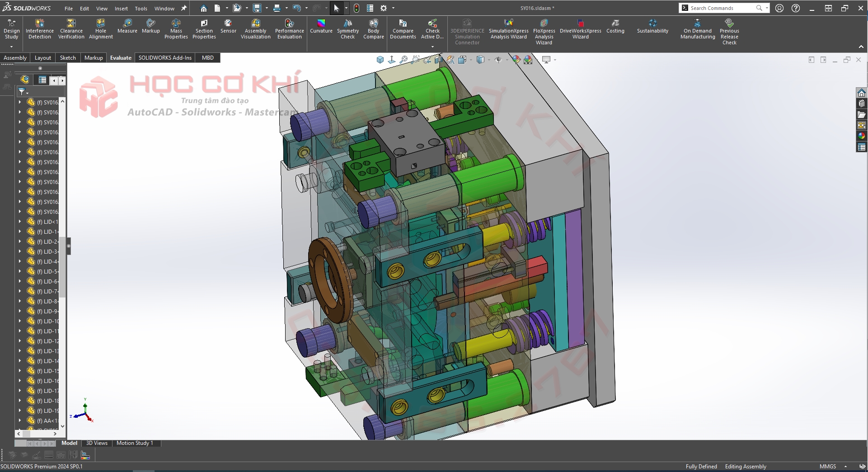Open the Costing tool
Viewport: 868px width, 472px height.
tap(615, 26)
